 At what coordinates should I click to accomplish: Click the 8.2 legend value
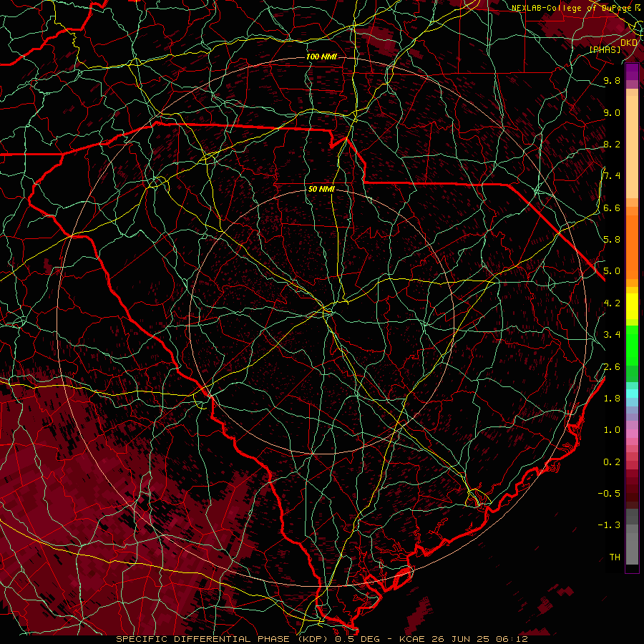point(612,144)
